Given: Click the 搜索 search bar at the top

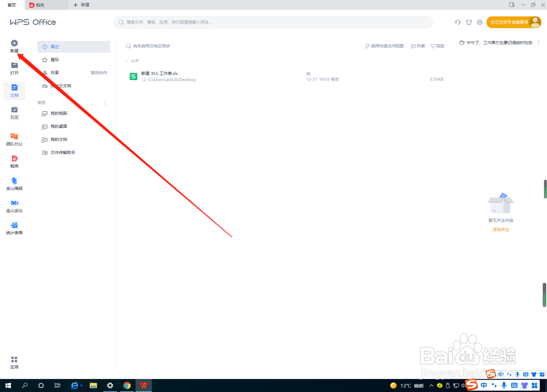Looking at the screenshot, I should (273, 22).
